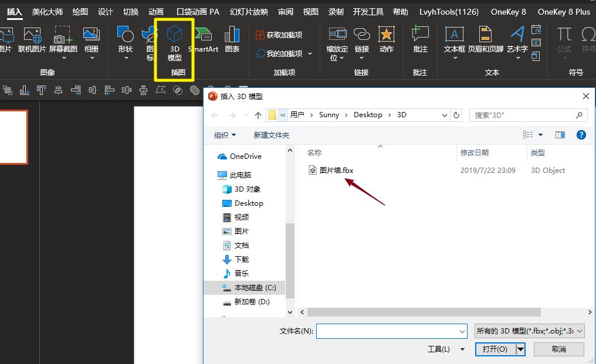Click the 3D 模型 ribbon button

pos(174,43)
